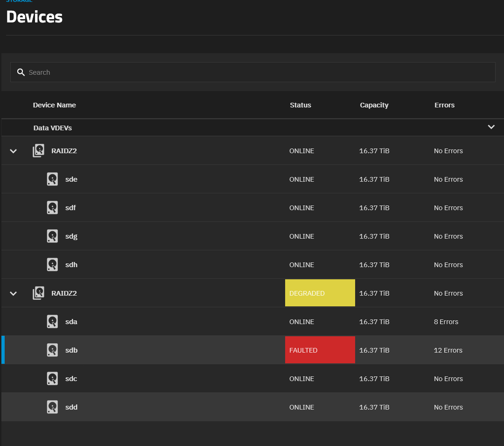
Task: Click the sde disk icon
Action: (x=52, y=179)
